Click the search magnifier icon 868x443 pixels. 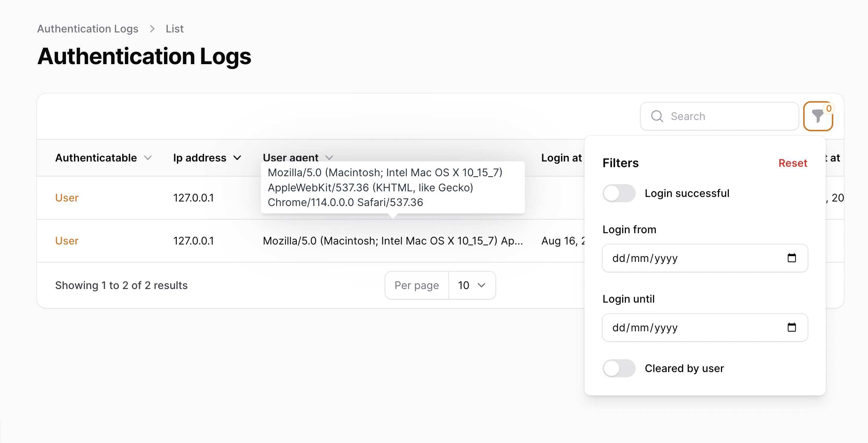[656, 116]
